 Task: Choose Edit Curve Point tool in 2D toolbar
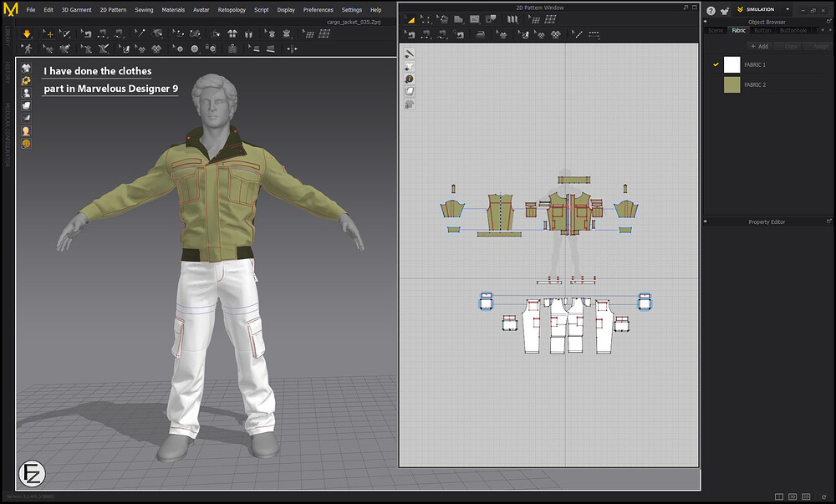(442, 19)
